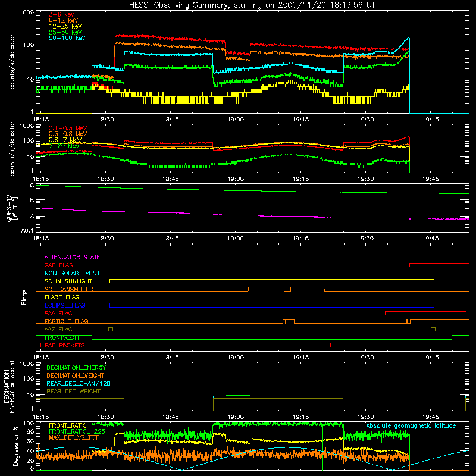The image size is (476, 476).
Task: Select the SC_IN_SUNLIGHT flag label
Action: coord(68,281)
